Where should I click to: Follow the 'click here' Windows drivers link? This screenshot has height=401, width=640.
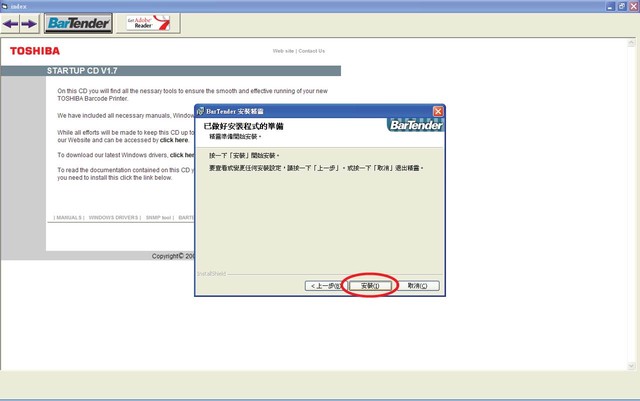[182, 155]
